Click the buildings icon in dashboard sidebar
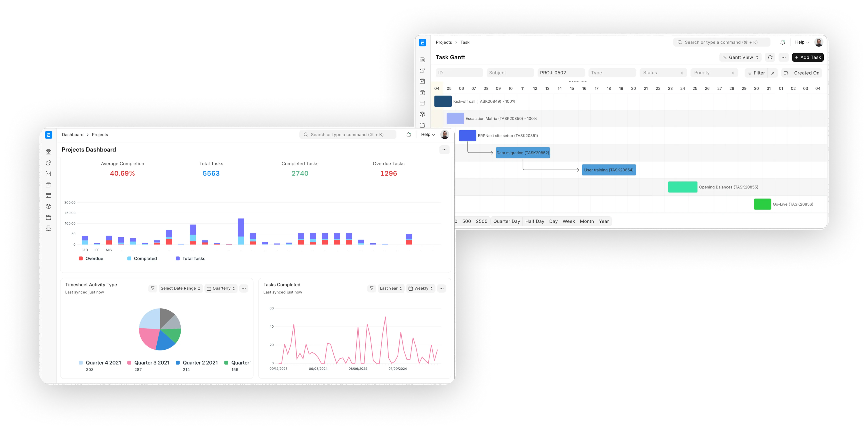Viewport: 868px width, 430px height. tap(48, 229)
